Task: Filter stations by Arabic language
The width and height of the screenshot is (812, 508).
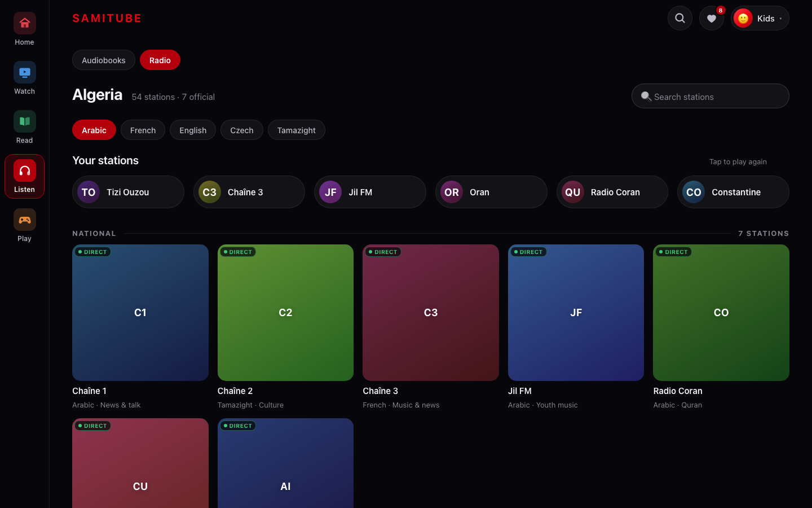Action: click(x=94, y=130)
